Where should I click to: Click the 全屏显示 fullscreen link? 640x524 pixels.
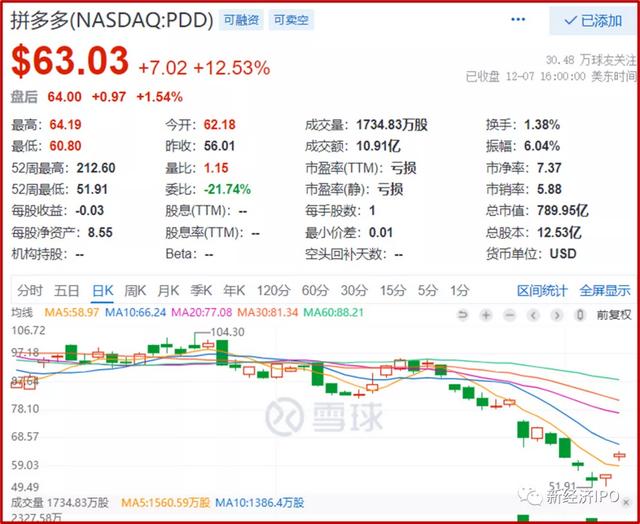(605, 291)
